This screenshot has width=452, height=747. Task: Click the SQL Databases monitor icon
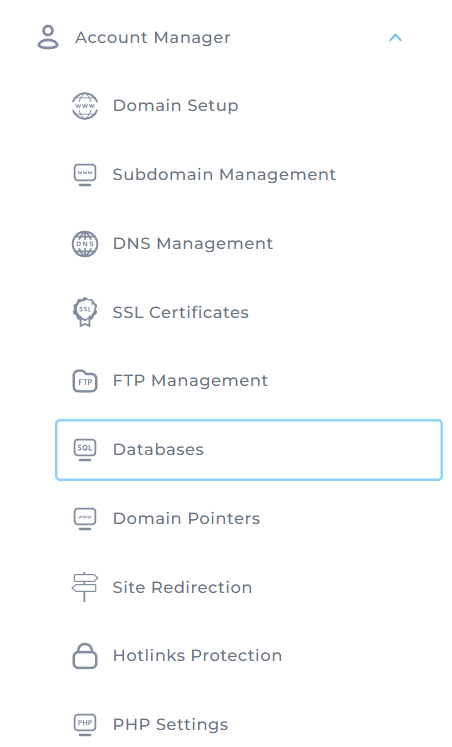coord(85,450)
